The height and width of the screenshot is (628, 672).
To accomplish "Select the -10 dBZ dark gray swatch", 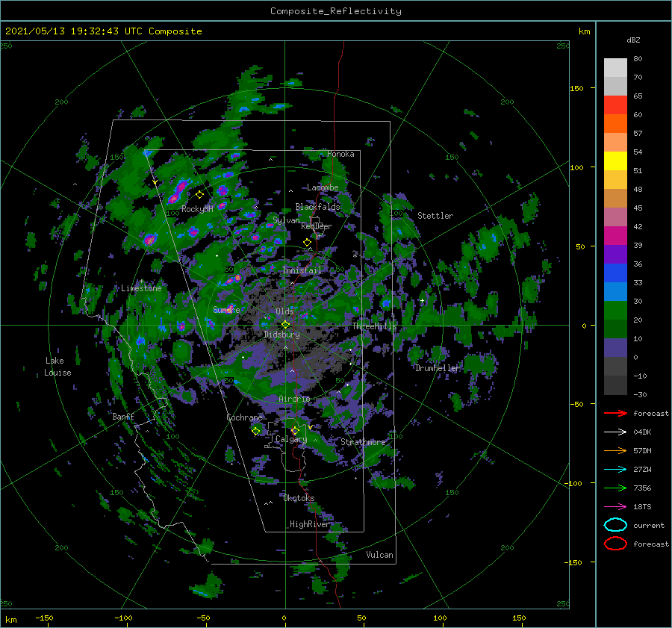I will click(x=615, y=385).
